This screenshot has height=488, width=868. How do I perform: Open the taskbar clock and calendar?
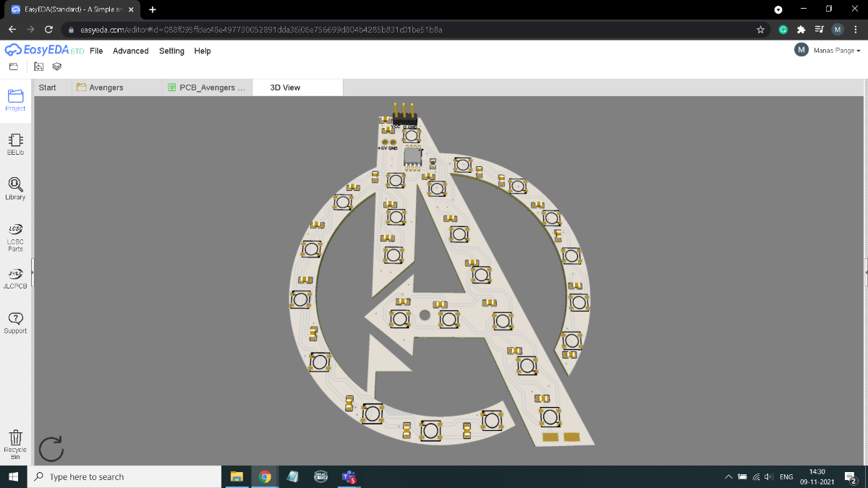[817, 476]
